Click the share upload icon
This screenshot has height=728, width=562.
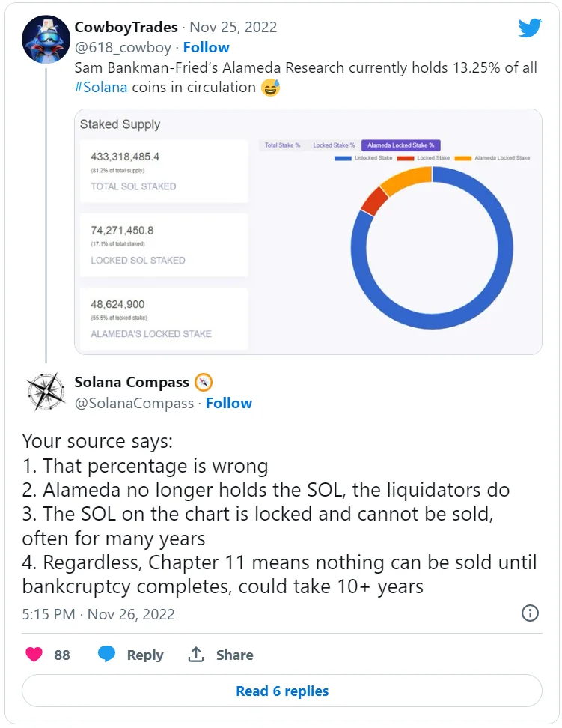pyautogui.click(x=196, y=655)
